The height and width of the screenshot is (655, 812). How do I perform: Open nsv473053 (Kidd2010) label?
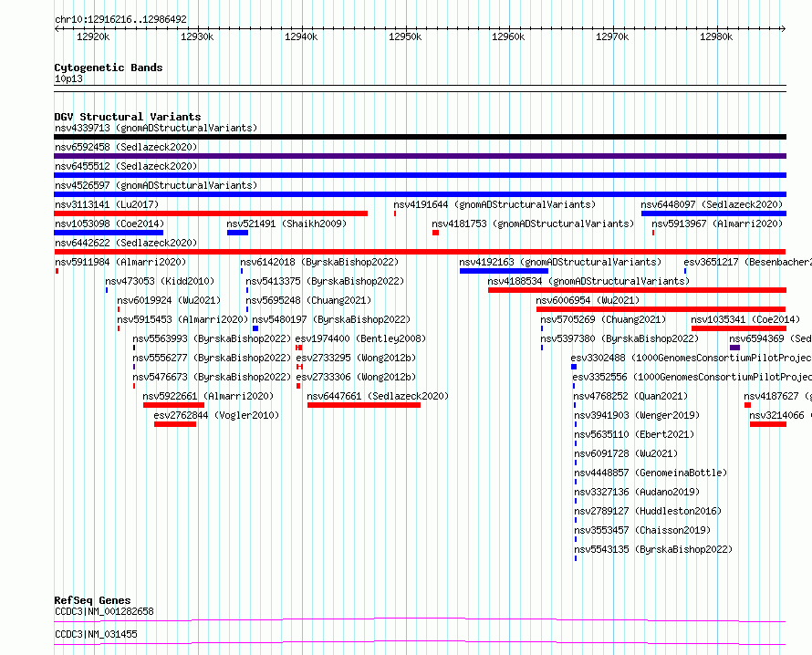(x=160, y=281)
